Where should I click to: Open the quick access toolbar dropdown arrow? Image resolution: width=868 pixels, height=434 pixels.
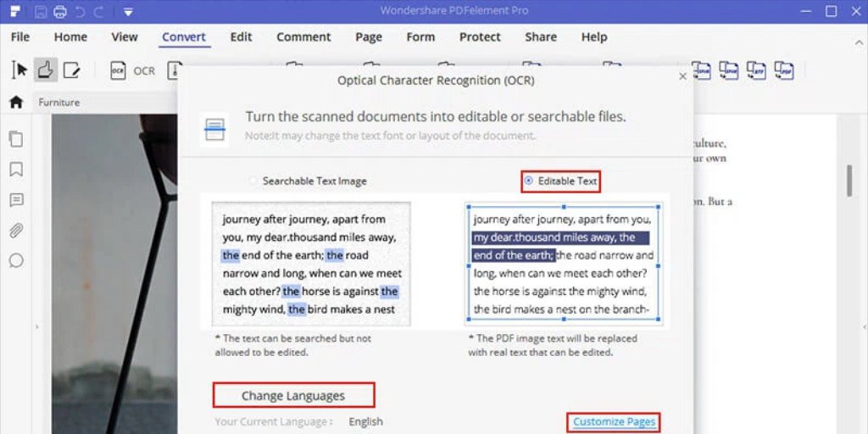tap(128, 12)
